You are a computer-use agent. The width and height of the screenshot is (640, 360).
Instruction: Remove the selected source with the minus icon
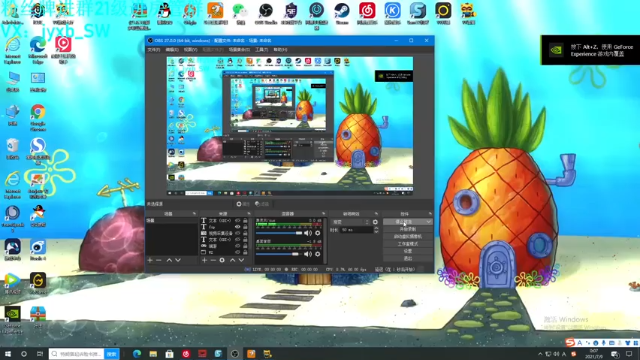[x=213, y=260]
